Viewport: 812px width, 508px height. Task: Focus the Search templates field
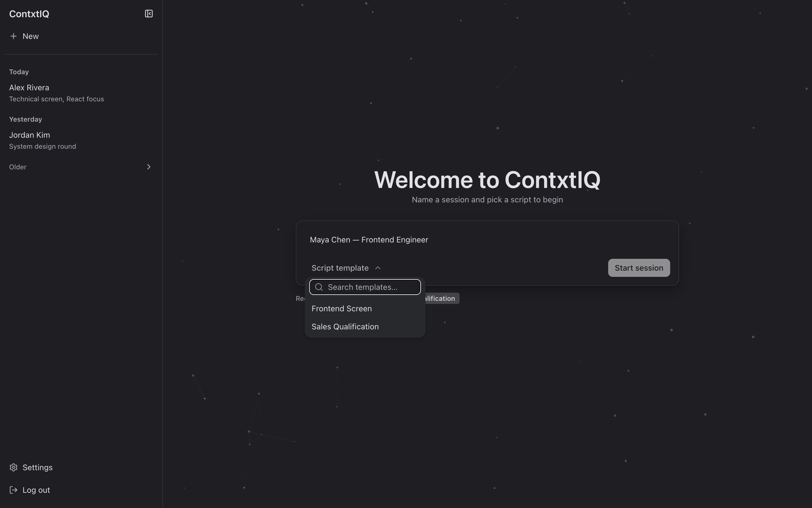[365, 287]
